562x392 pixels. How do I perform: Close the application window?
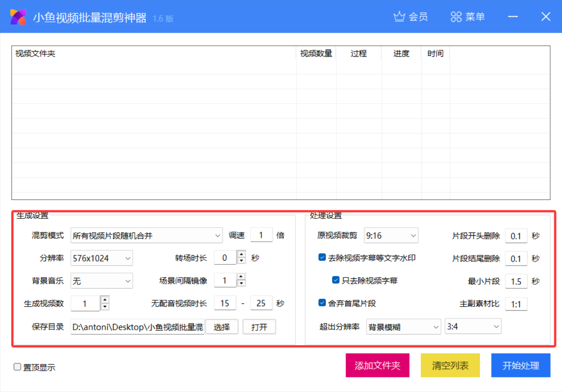tap(546, 17)
